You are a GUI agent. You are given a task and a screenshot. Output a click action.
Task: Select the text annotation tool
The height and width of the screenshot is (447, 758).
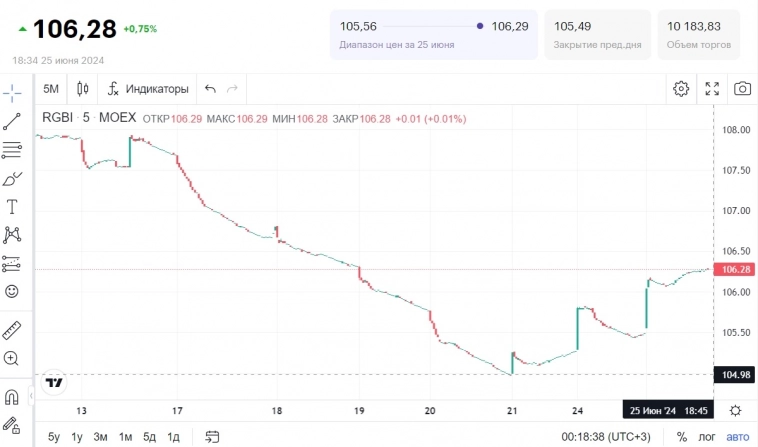[x=12, y=207]
